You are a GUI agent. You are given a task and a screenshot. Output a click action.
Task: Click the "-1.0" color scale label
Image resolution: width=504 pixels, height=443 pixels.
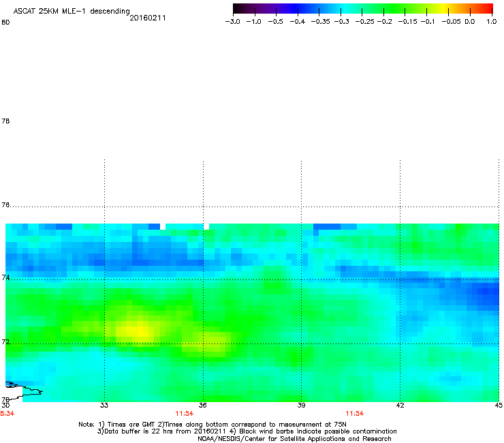coord(253,22)
